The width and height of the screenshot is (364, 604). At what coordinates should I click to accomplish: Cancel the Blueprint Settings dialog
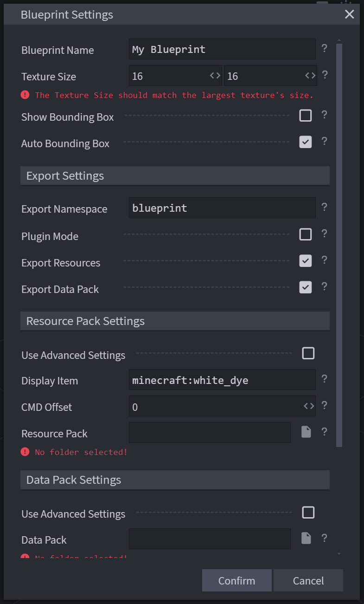(308, 580)
